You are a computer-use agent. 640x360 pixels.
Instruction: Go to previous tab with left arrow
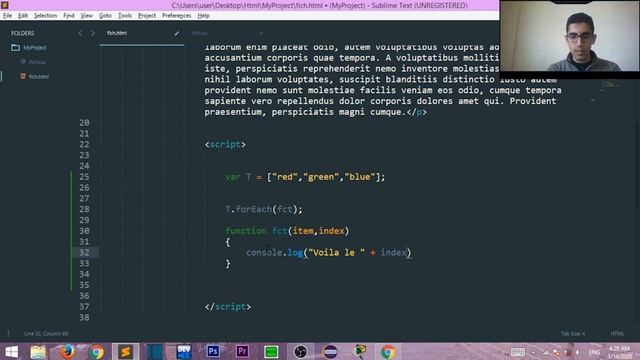(80, 33)
